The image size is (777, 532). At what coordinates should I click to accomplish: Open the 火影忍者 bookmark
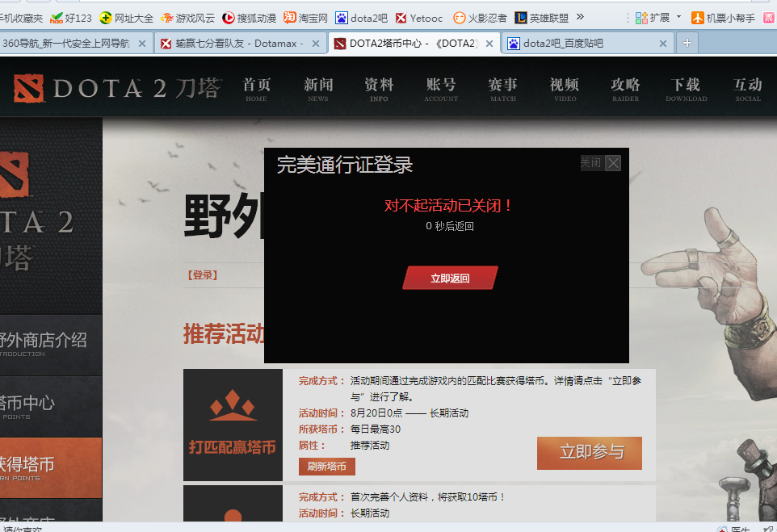tap(481, 19)
